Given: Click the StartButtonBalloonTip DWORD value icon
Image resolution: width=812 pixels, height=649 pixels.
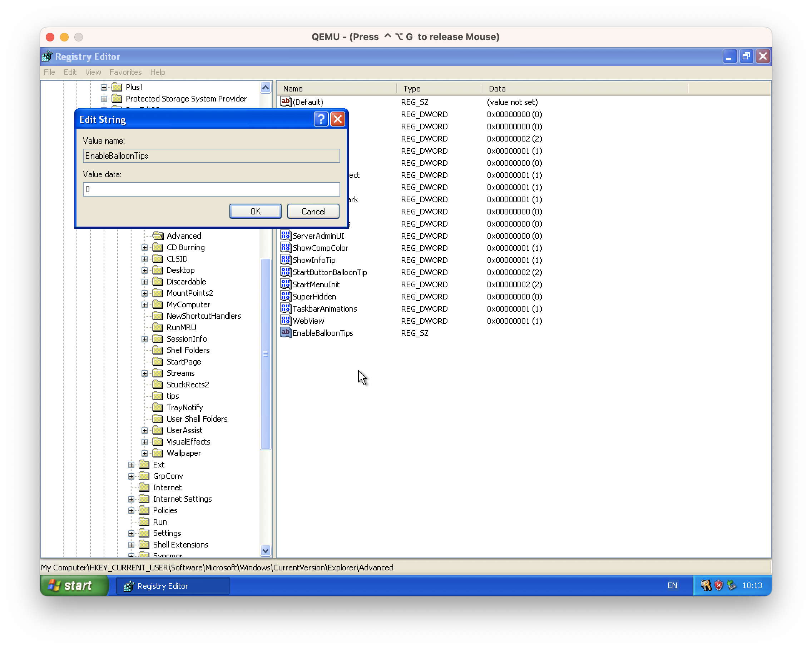Looking at the screenshot, I should 286,272.
